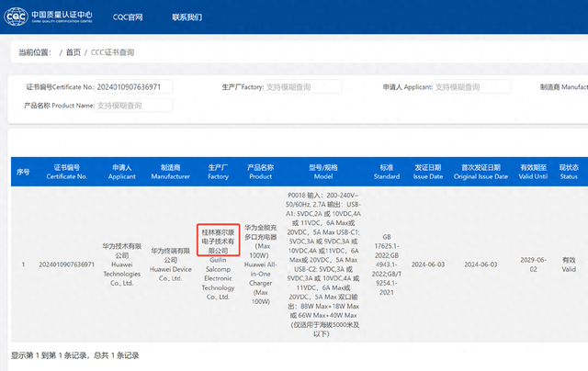588x371 pixels.
Task: Click the CQC logo icon
Action: 16,17
